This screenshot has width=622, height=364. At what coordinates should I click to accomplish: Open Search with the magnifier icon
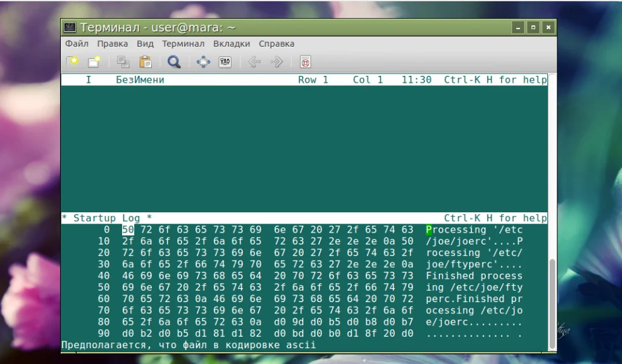[174, 62]
